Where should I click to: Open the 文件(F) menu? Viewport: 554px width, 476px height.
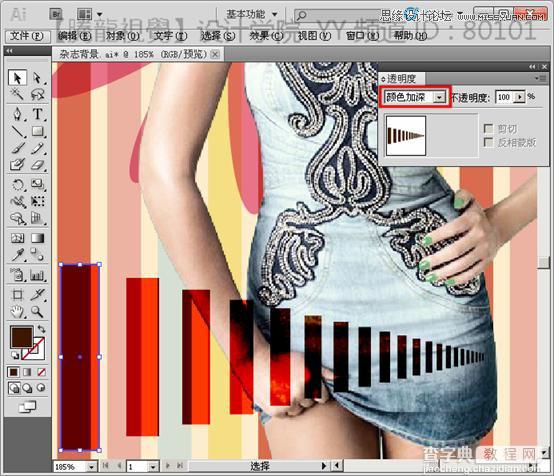[x=26, y=36]
